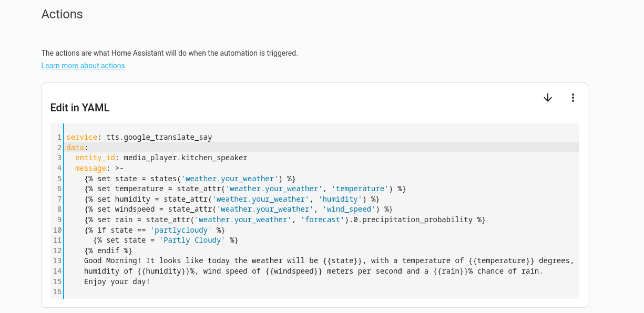Place cursor on the tts.google_translate_say service line
Screen dimensions: 644x313
[139, 137]
